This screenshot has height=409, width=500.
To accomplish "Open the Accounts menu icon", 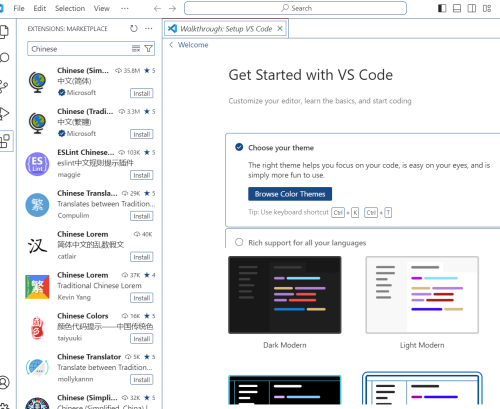I will (4, 382).
